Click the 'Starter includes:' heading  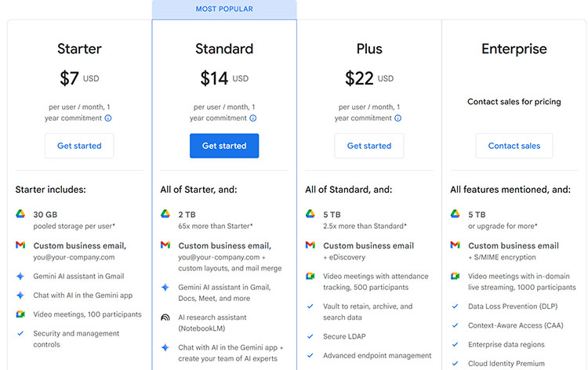click(51, 190)
